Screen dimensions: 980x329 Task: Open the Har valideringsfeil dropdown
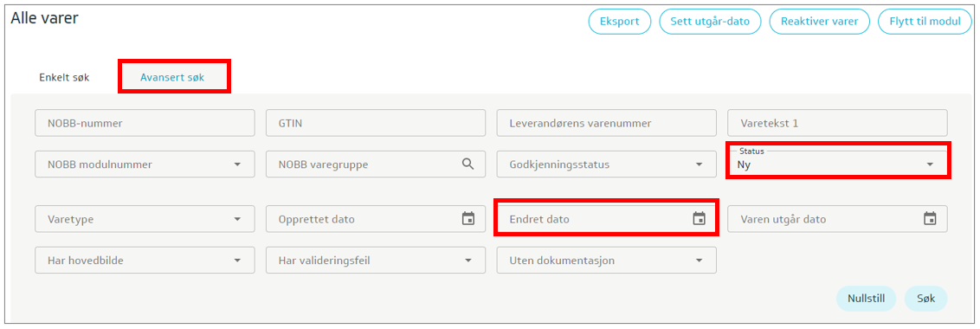[x=376, y=261]
